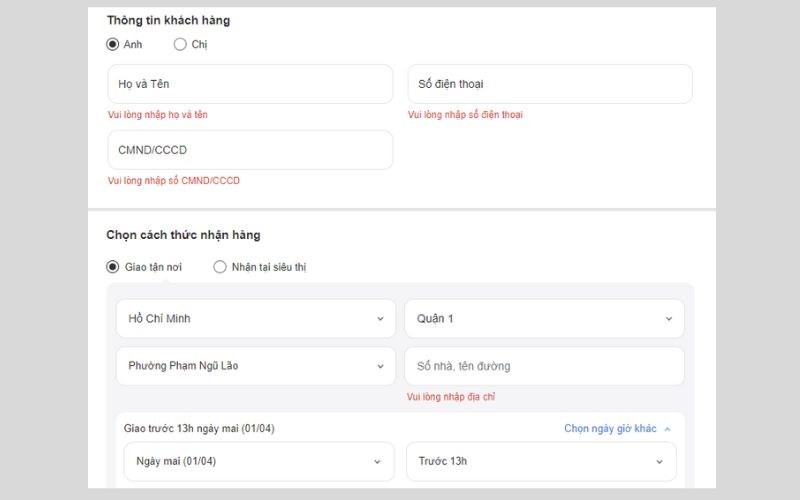Screen dimensions: 800x500
Task: Click the chevron arrow in the ward selector
Action: pyautogui.click(x=380, y=366)
